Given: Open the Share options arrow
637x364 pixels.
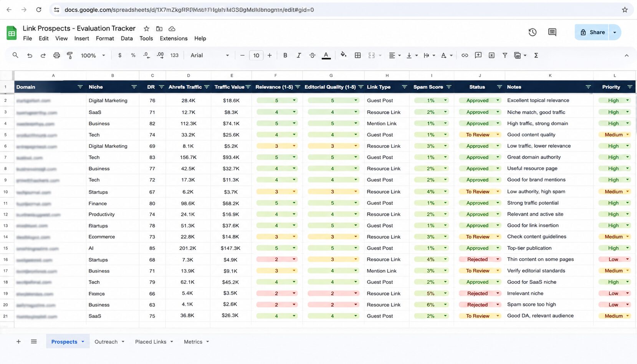Looking at the screenshot, I should pos(615,32).
